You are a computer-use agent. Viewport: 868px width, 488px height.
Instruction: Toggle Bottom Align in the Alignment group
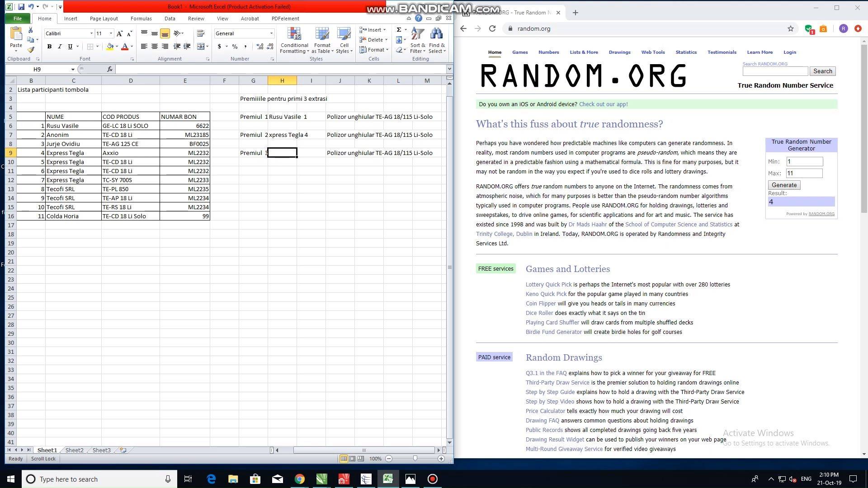point(165,33)
